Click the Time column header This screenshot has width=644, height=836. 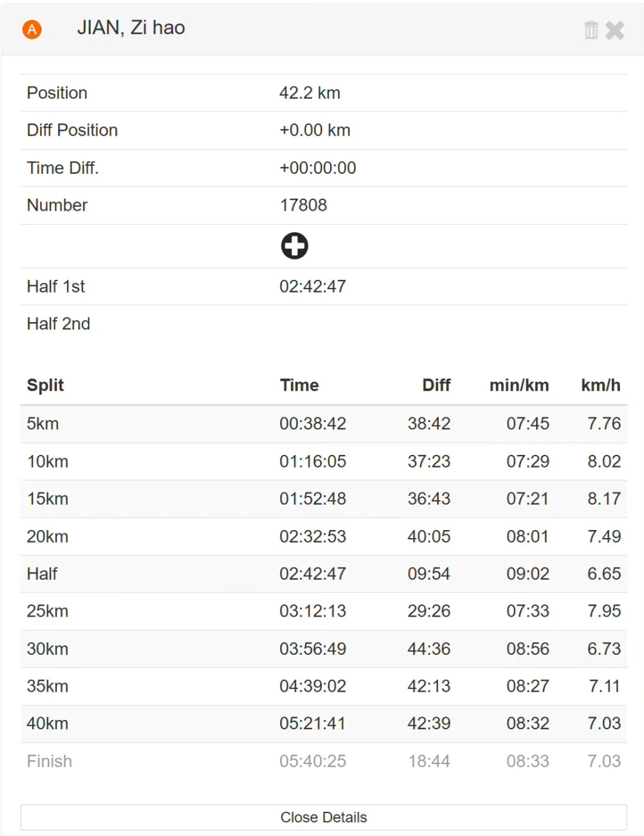[x=299, y=385]
